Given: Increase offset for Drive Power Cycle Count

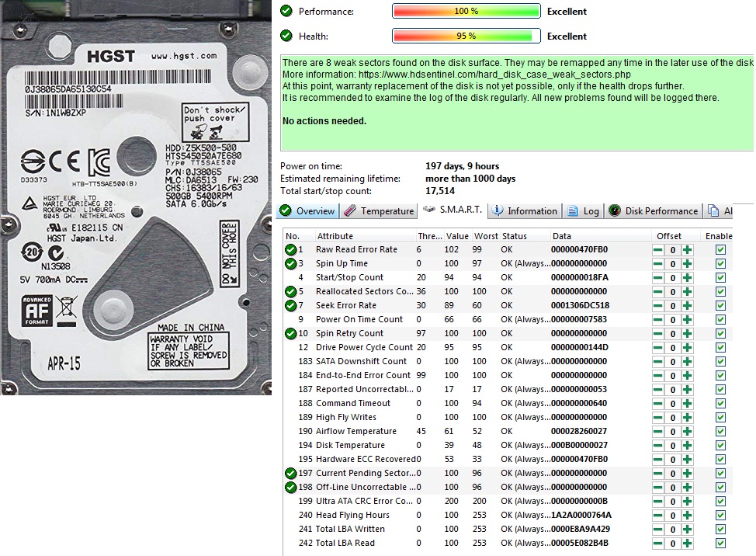Looking at the screenshot, I should click(x=687, y=348).
